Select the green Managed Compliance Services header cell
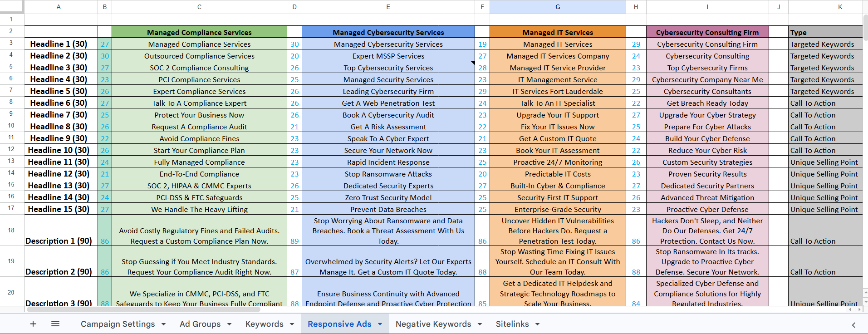 199,32
